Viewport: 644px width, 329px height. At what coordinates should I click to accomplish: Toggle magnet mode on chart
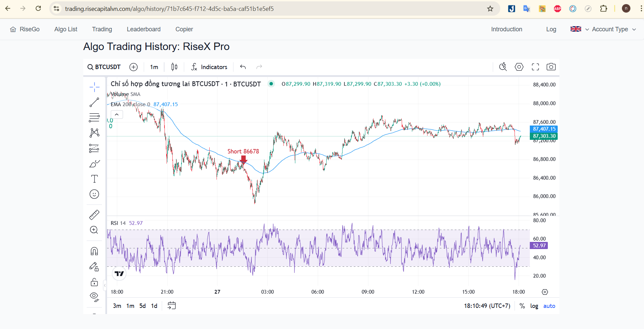(x=94, y=251)
